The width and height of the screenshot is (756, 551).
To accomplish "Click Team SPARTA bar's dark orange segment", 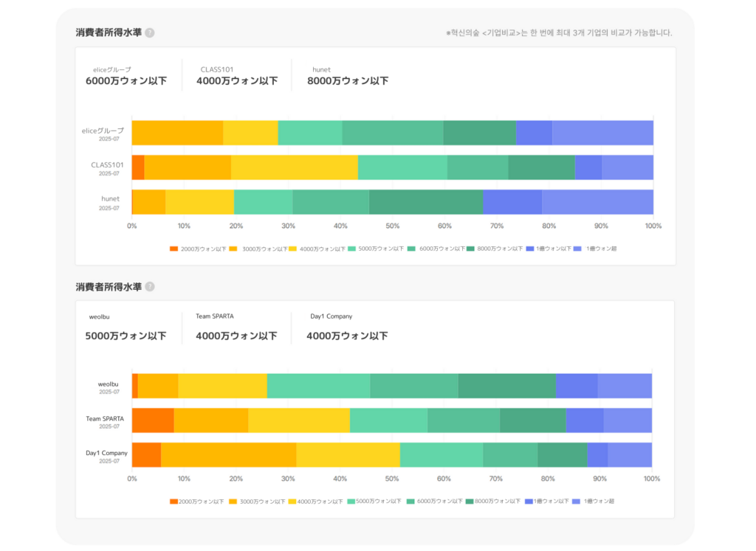I will tap(153, 420).
